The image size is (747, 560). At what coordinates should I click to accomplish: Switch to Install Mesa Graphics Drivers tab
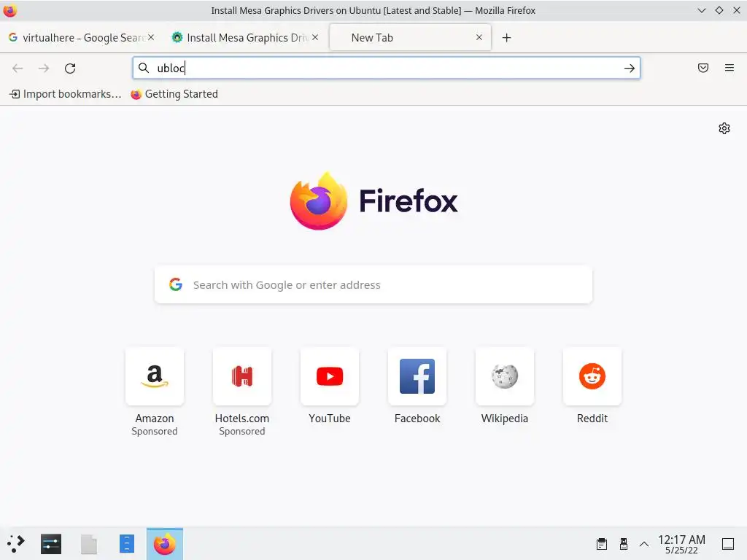click(245, 38)
